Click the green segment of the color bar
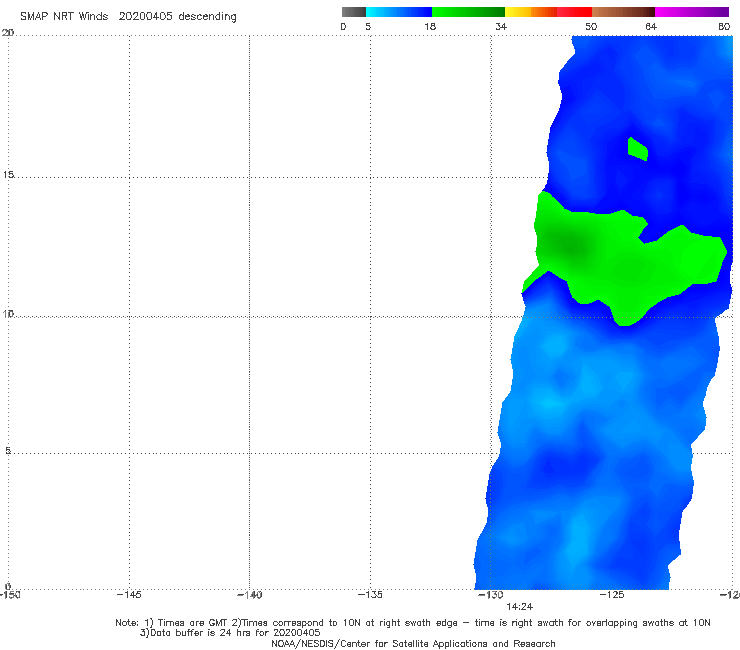 click(x=468, y=12)
